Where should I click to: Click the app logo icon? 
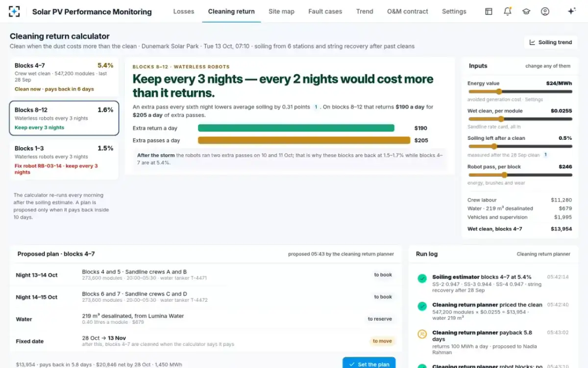[x=15, y=11]
